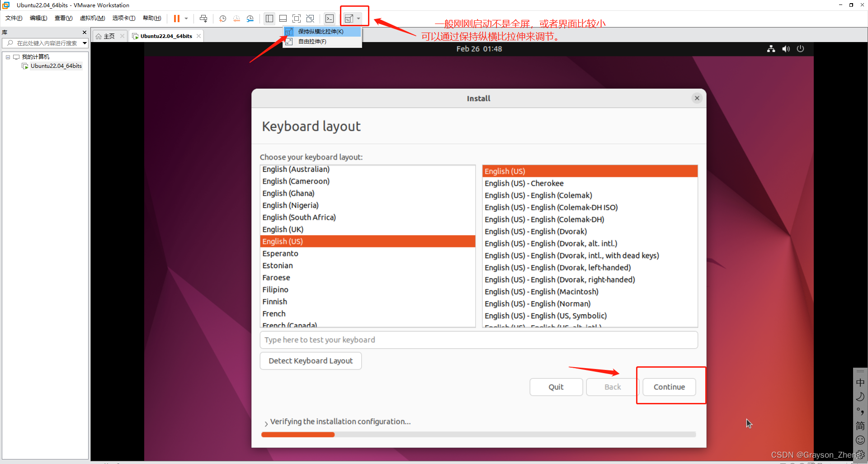Expand the library search dropdown arrow
The width and height of the screenshot is (868, 464).
point(84,43)
